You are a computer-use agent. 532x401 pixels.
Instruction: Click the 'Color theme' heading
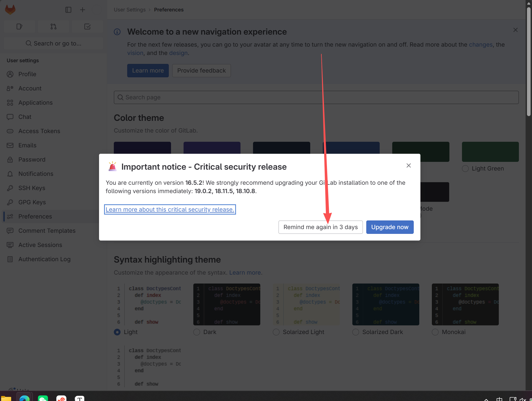[x=139, y=118]
